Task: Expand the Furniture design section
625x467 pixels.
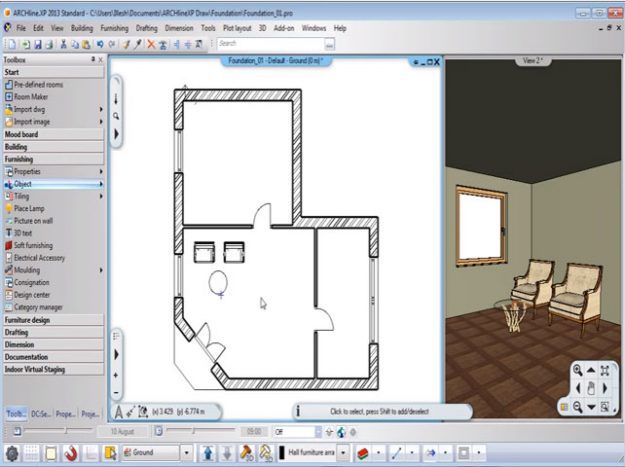Action: 52,320
